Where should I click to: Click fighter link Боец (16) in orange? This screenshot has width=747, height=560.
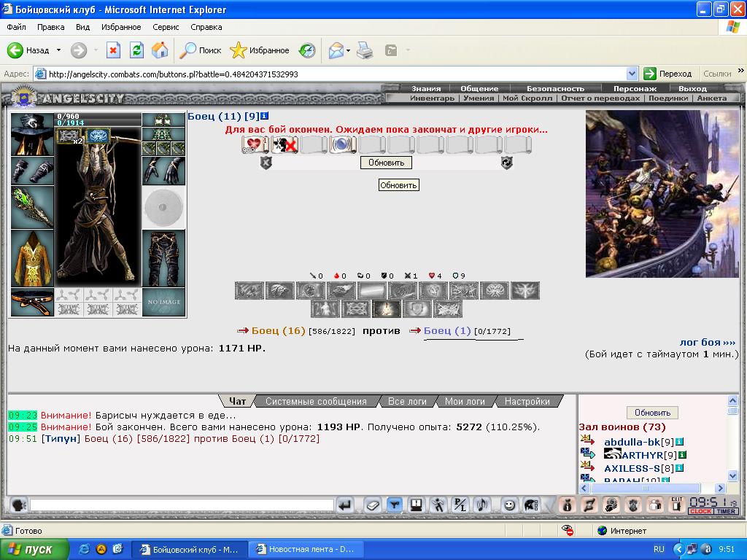[x=278, y=331]
